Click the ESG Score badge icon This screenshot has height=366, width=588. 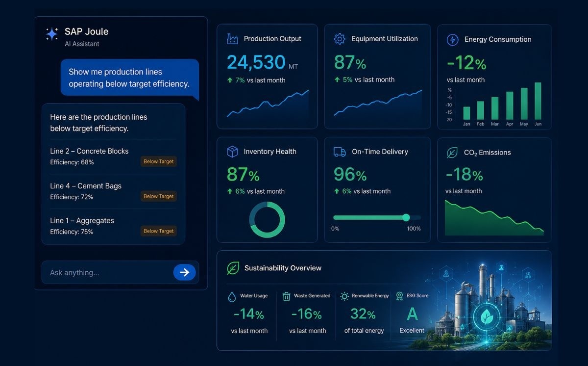pyautogui.click(x=398, y=296)
